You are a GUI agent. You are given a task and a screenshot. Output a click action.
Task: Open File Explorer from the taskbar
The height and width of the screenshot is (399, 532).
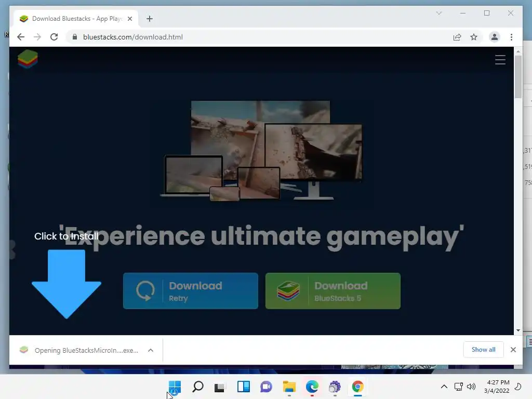[289, 387]
